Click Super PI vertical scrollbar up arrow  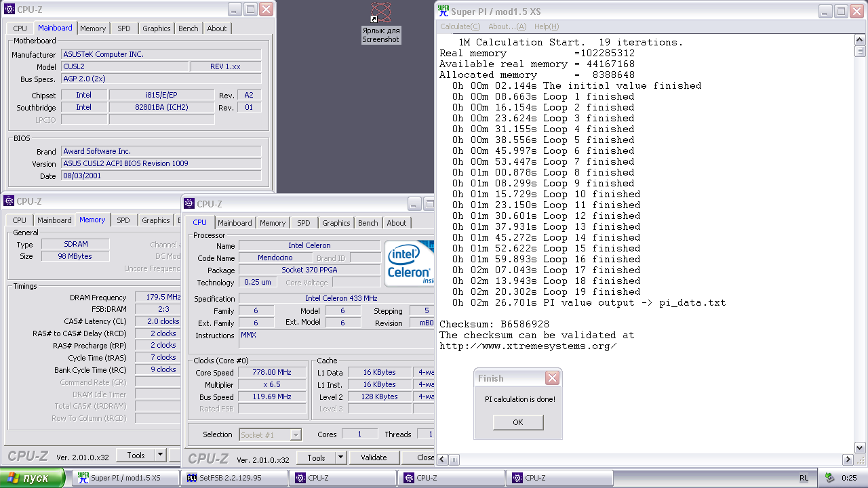tap(861, 40)
